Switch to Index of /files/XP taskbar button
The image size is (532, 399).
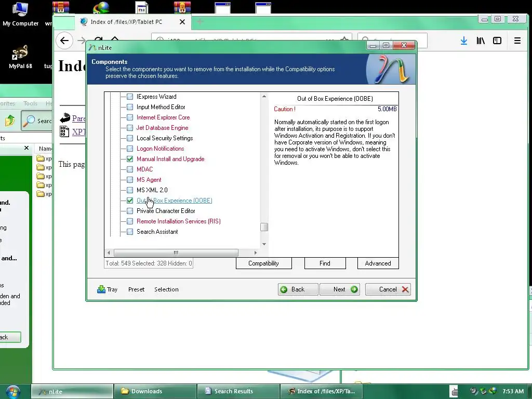tap(321, 391)
